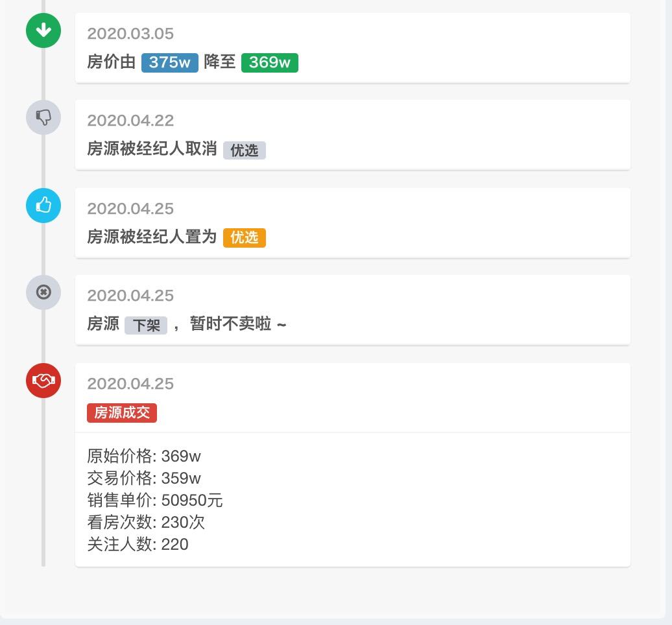This screenshot has height=625, width=672.
Task: Click the green price-drop arrow icon
Action: coord(43,30)
